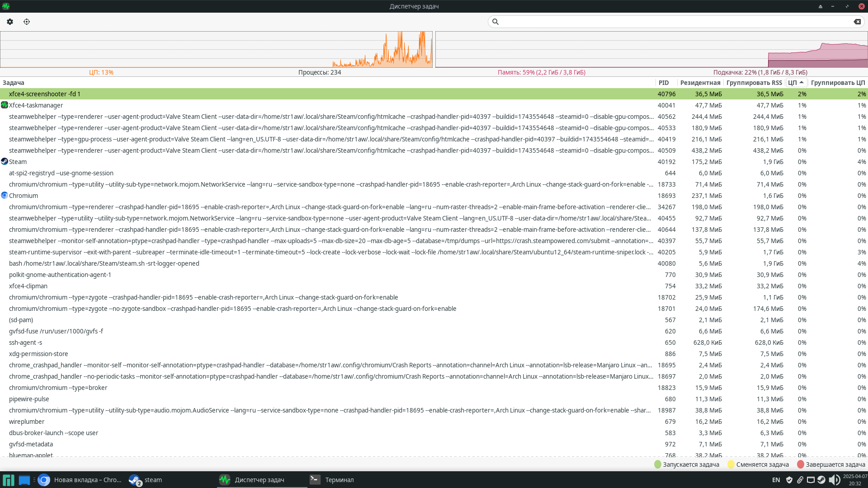Viewport: 868px width, 488px height.
Task: Open the network connection tray icon
Action: coord(811,480)
